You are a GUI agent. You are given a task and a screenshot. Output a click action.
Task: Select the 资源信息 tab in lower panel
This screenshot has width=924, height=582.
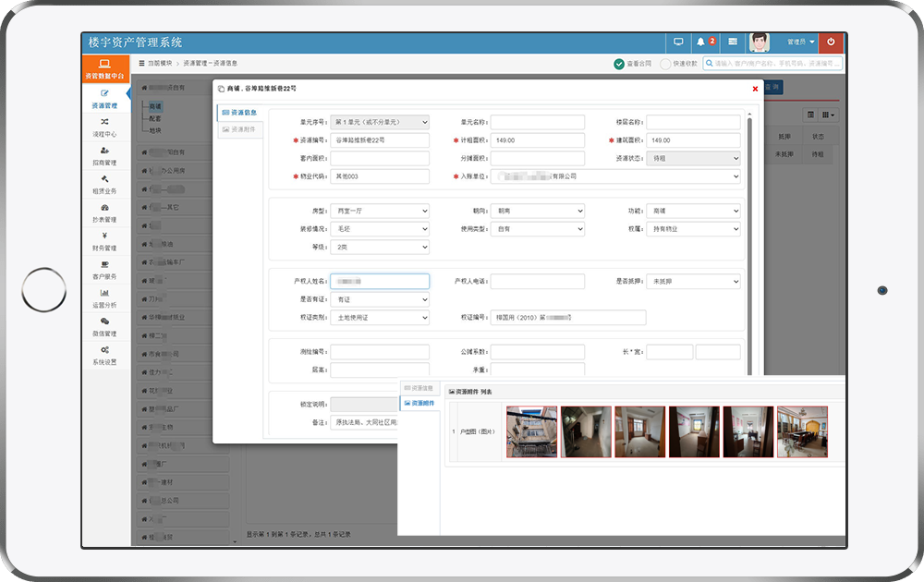pos(419,388)
